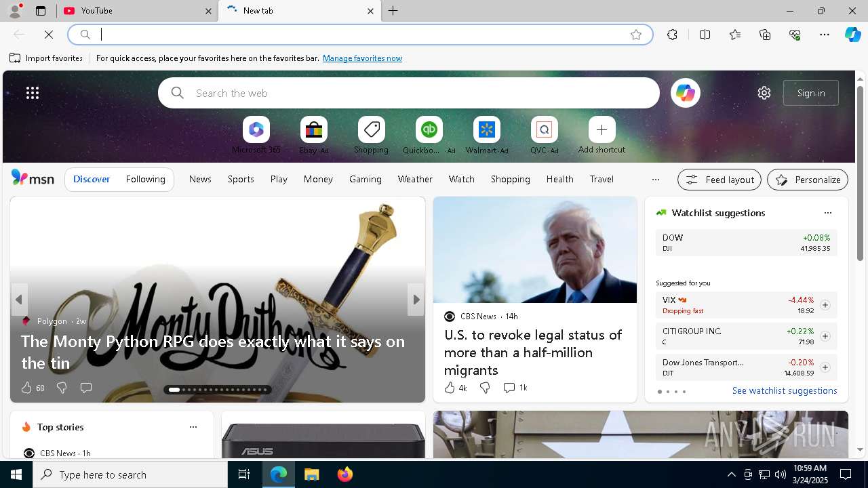Open the Shopping shortcut tile
Screen dimensions: 868x488
(x=372, y=136)
